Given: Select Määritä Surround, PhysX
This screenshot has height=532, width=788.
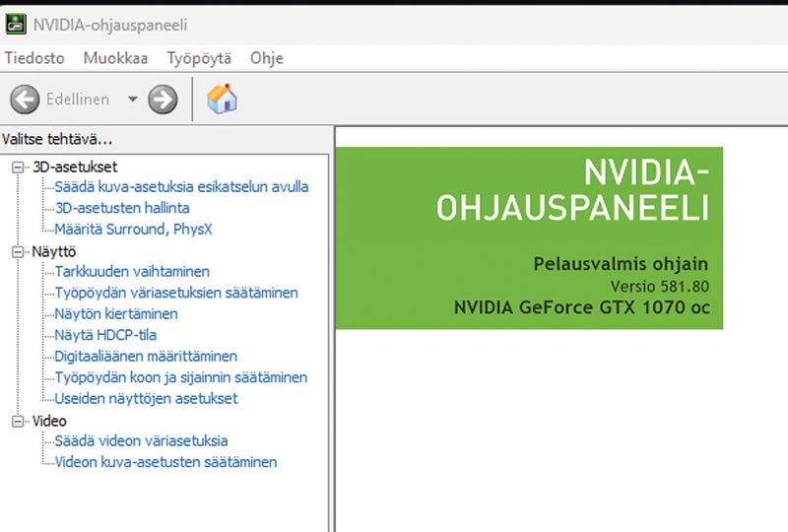Looking at the screenshot, I should [133, 229].
